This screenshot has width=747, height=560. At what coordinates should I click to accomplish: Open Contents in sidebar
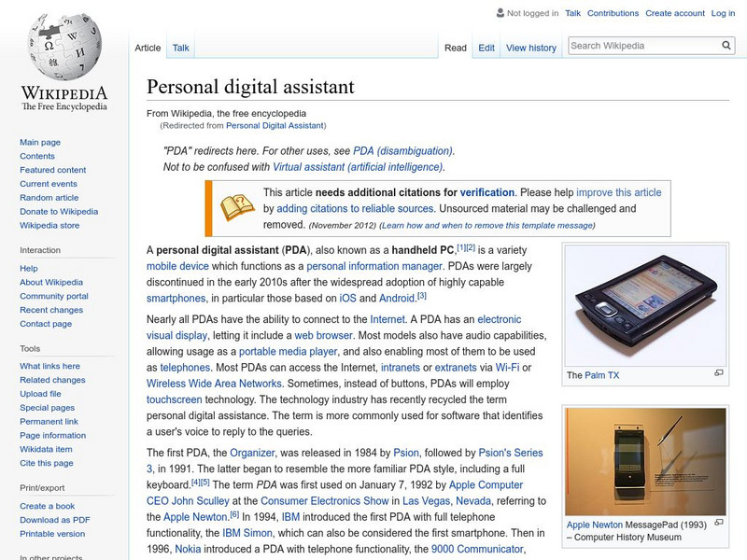(x=37, y=156)
